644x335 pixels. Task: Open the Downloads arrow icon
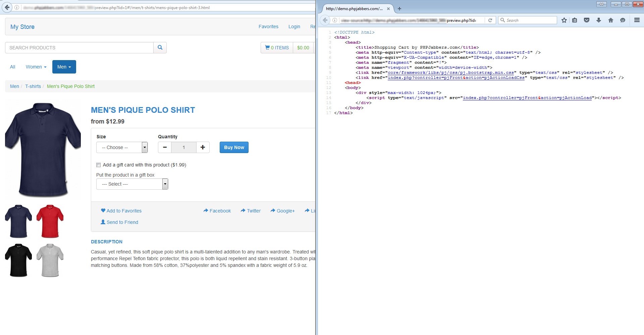[599, 20]
